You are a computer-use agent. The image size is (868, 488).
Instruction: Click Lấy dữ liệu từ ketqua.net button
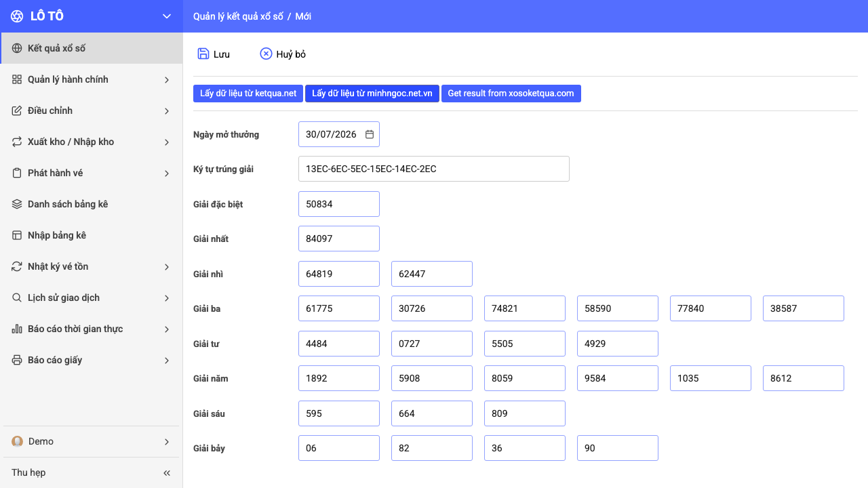(248, 94)
